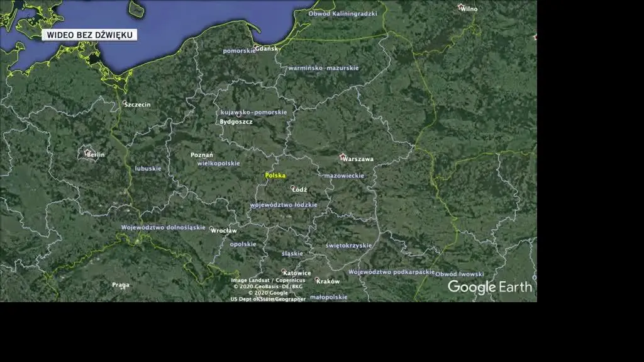
Task: Click the Łódź city label
Action: click(x=300, y=189)
